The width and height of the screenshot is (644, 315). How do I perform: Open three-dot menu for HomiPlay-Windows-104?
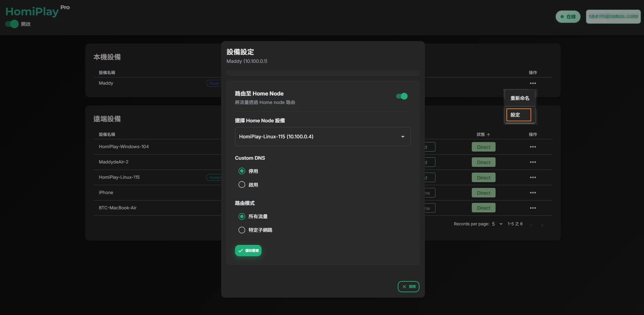pos(533,147)
